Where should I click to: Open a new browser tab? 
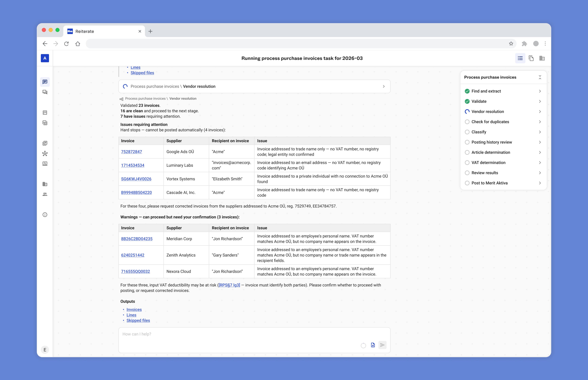click(150, 31)
